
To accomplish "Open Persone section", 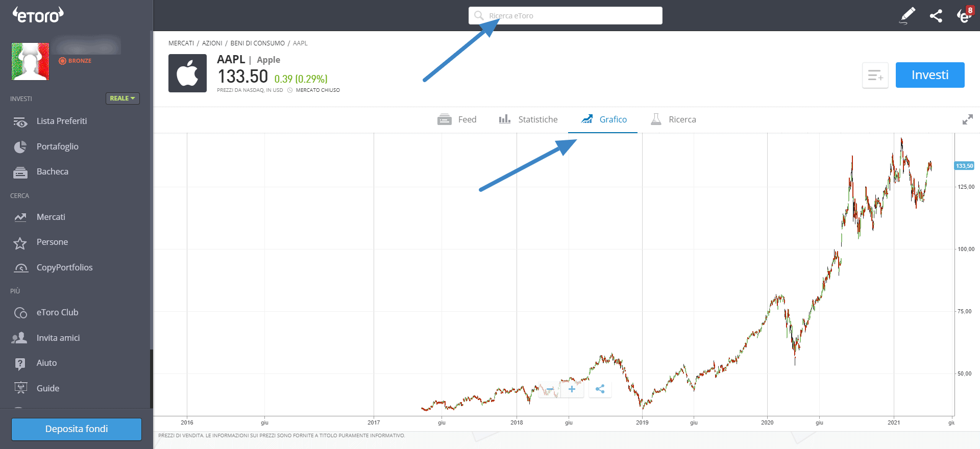I will click(x=52, y=242).
